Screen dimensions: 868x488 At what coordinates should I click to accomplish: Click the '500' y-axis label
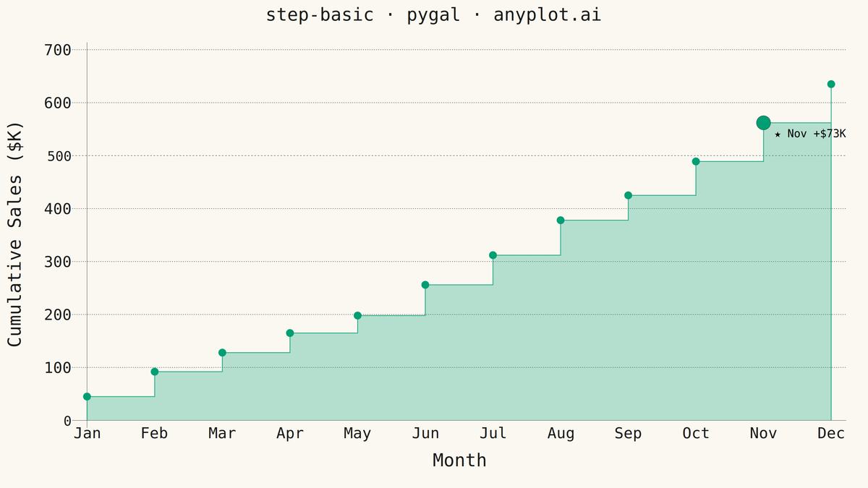(58, 155)
